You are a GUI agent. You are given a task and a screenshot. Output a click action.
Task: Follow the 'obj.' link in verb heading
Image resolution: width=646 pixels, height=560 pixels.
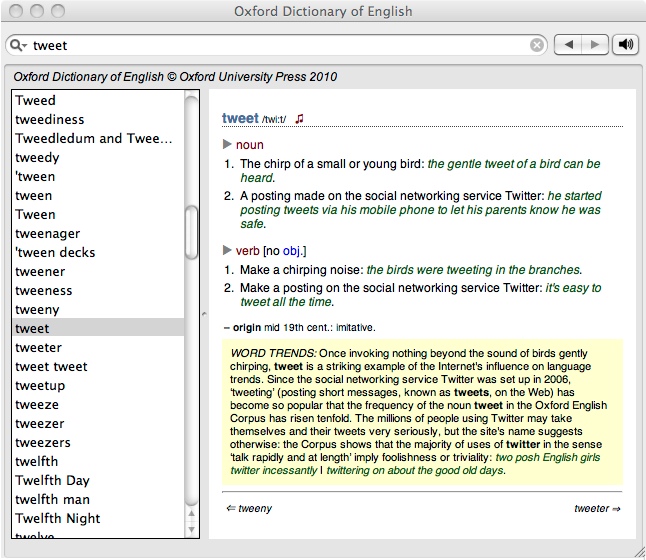[293, 251]
